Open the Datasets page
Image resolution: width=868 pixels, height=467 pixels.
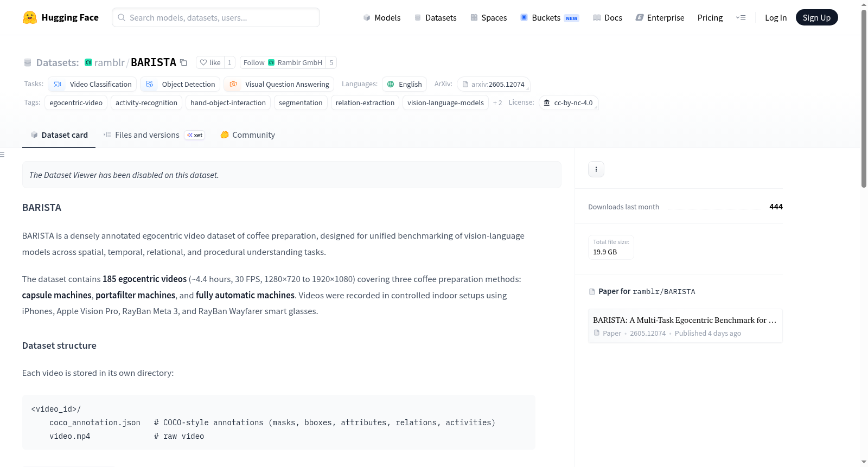tap(435, 17)
